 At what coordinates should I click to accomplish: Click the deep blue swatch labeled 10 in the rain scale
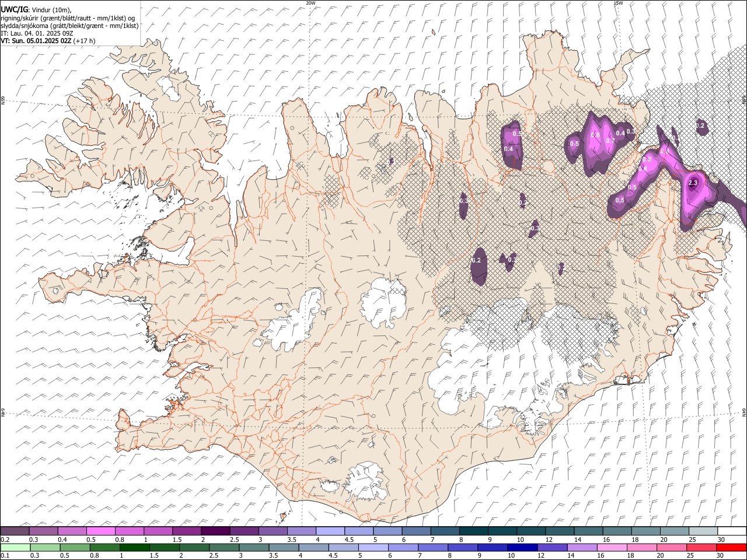(522, 548)
